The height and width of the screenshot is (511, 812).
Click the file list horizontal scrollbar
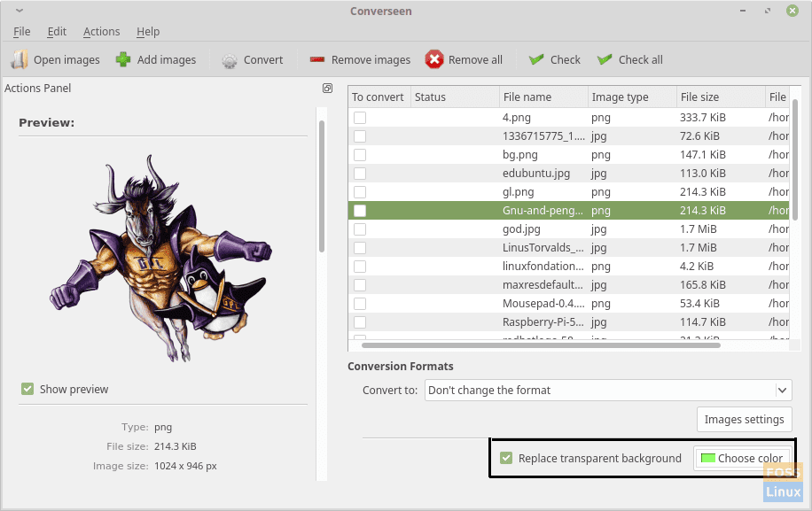click(x=541, y=345)
